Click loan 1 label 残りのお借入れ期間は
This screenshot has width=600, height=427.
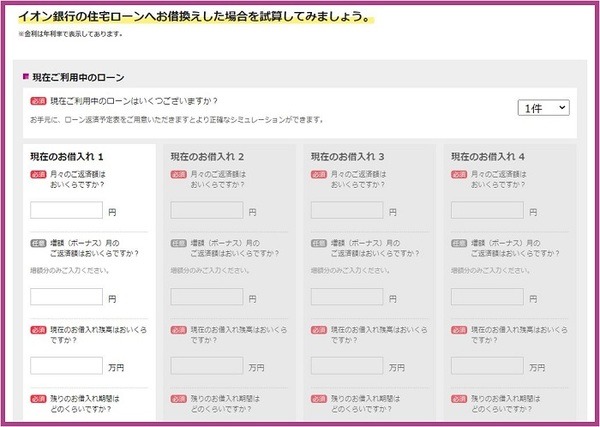click(85, 399)
